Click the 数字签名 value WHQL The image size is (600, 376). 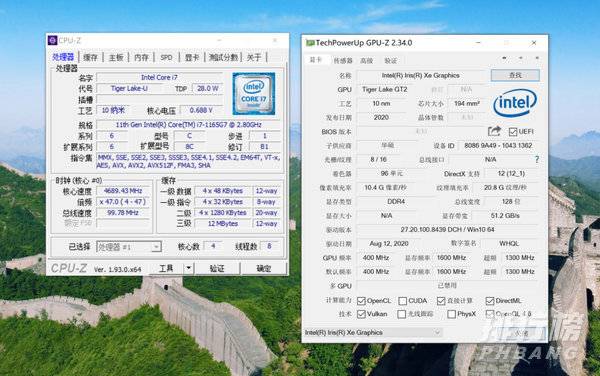pyautogui.click(x=509, y=243)
